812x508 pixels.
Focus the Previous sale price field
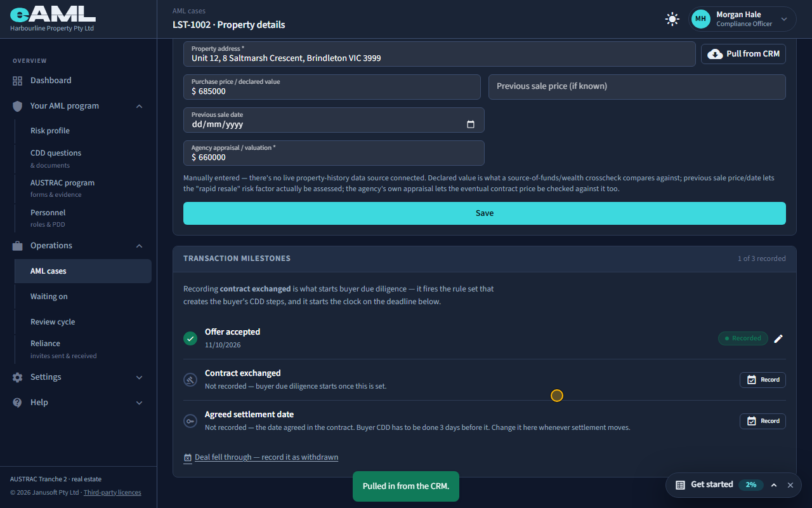pyautogui.click(x=637, y=87)
